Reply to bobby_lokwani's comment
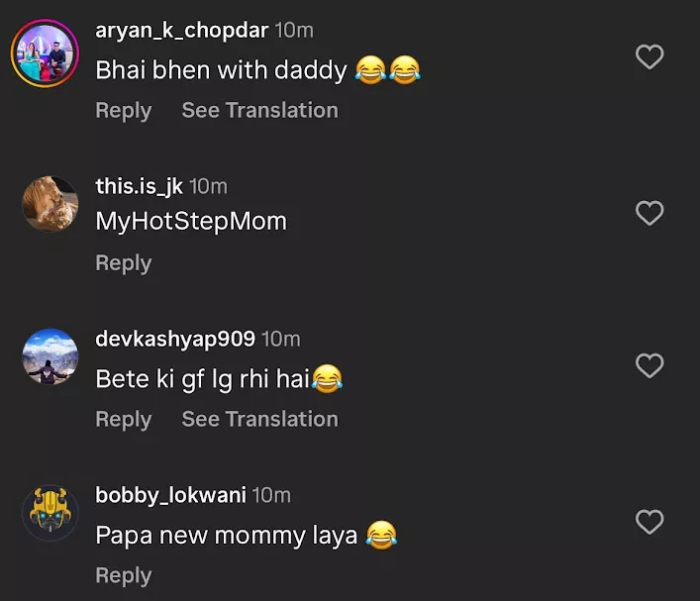Screen dimensions: 700x601 pyautogui.click(x=123, y=575)
